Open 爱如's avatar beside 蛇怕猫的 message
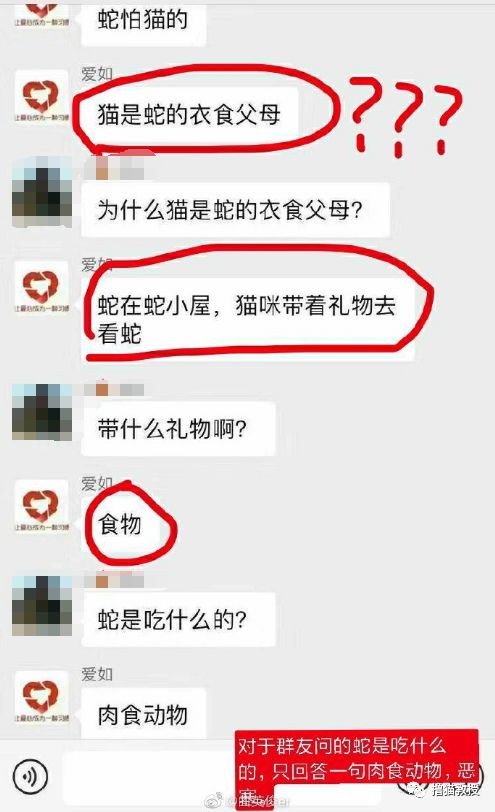This screenshot has height=812, width=495. [41, 13]
